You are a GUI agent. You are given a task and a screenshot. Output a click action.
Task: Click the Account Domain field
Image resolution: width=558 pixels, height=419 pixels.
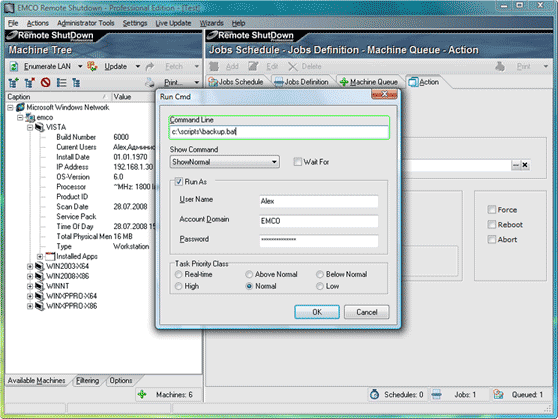(x=319, y=221)
